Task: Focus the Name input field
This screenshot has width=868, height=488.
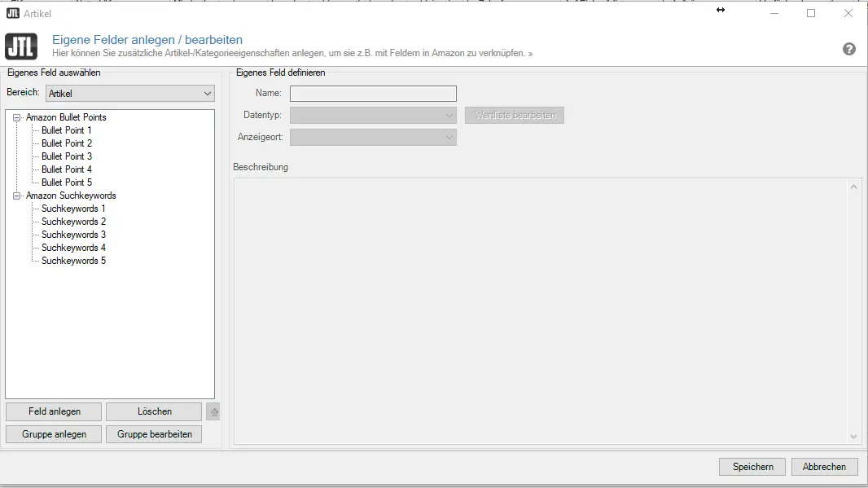Action: 373,94
